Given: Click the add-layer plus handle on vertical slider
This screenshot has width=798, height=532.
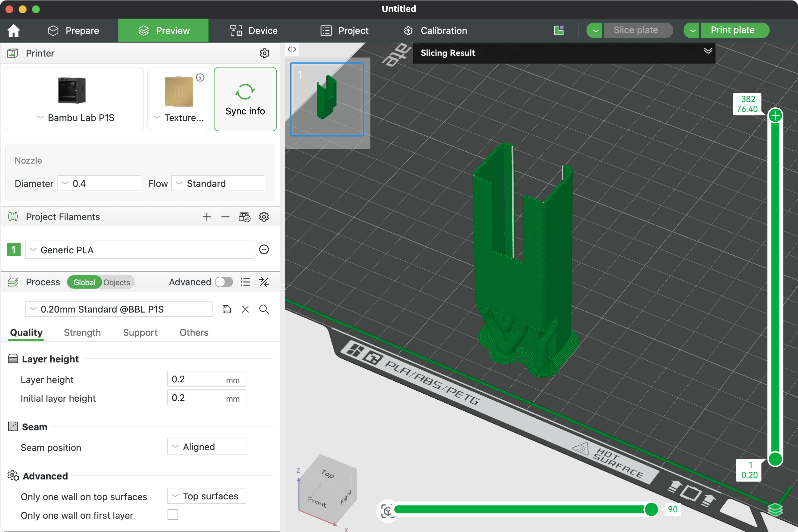Looking at the screenshot, I should (775, 116).
